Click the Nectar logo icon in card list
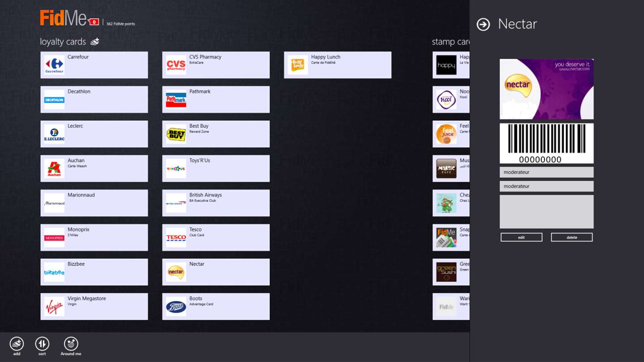644x362 pixels. coord(176,272)
